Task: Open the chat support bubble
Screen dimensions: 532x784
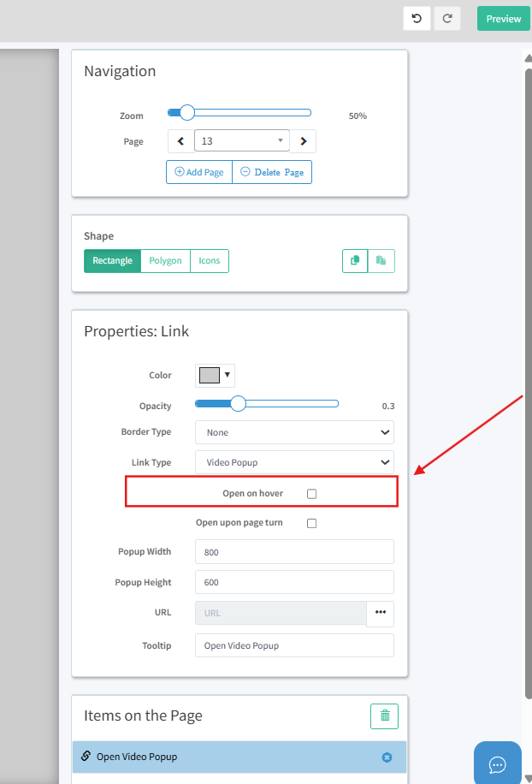Action: tap(497, 763)
